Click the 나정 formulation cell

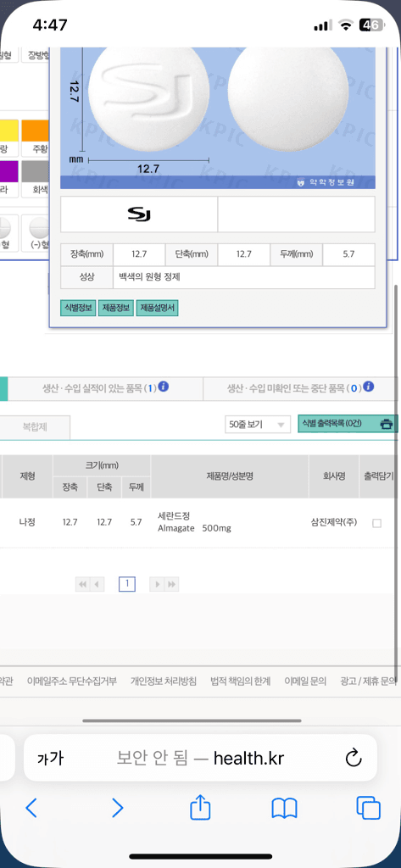pos(26,522)
